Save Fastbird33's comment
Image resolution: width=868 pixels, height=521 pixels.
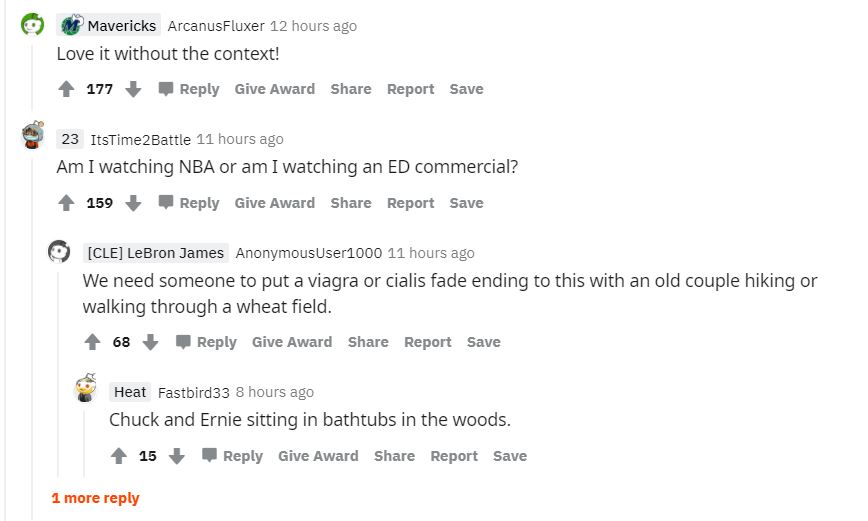(509, 456)
